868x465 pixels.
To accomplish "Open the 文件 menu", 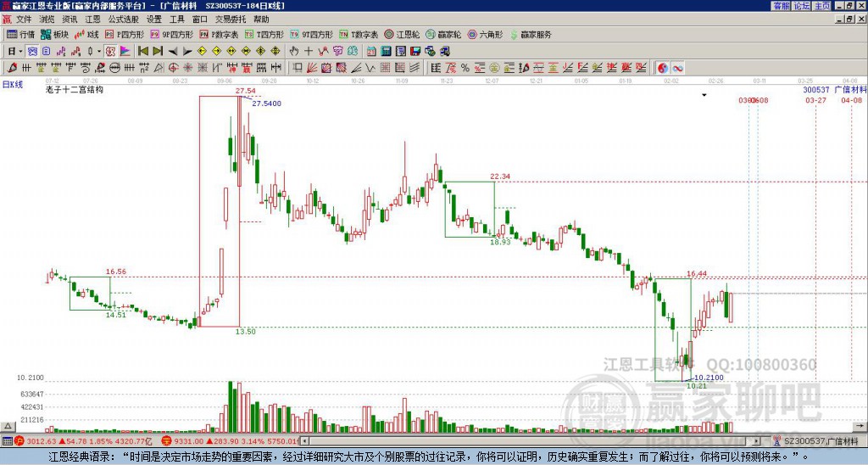I will click(23, 20).
